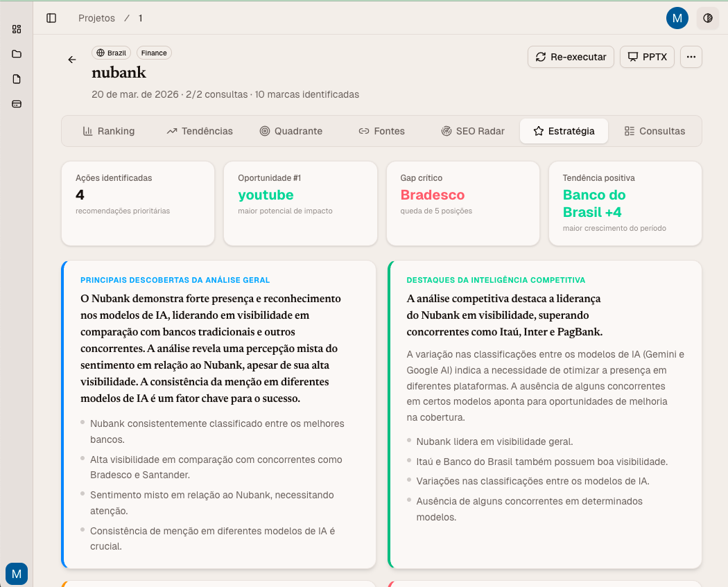Click the star icon on the Estratégia tab
This screenshot has width=728, height=587.
tap(537, 130)
